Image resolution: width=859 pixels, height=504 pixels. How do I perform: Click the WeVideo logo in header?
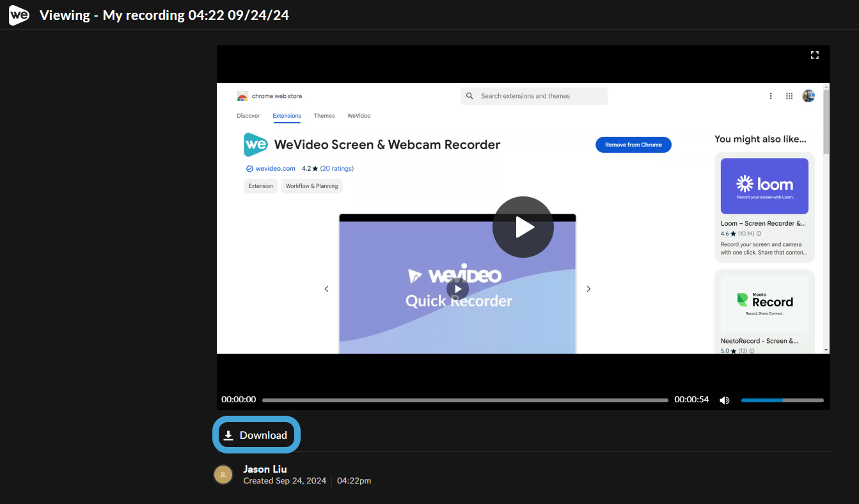pos(19,15)
